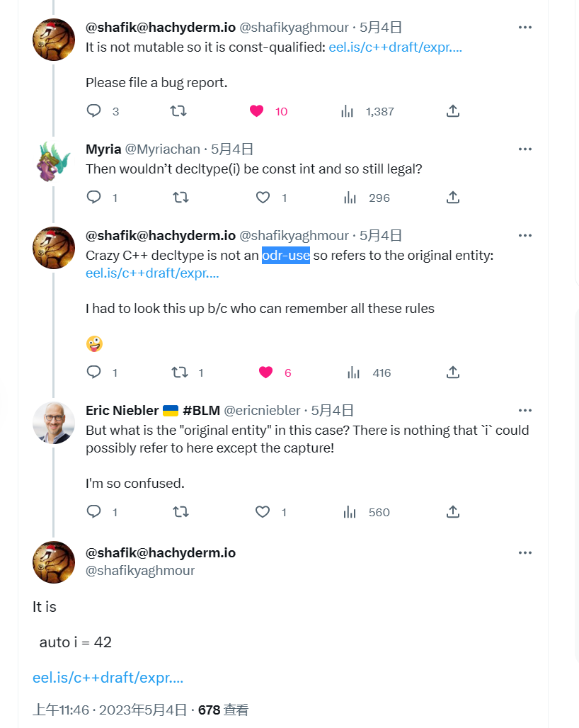Open more options on the final 'It is' tweet
The height and width of the screenshot is (728, 579).
(524, 552)
